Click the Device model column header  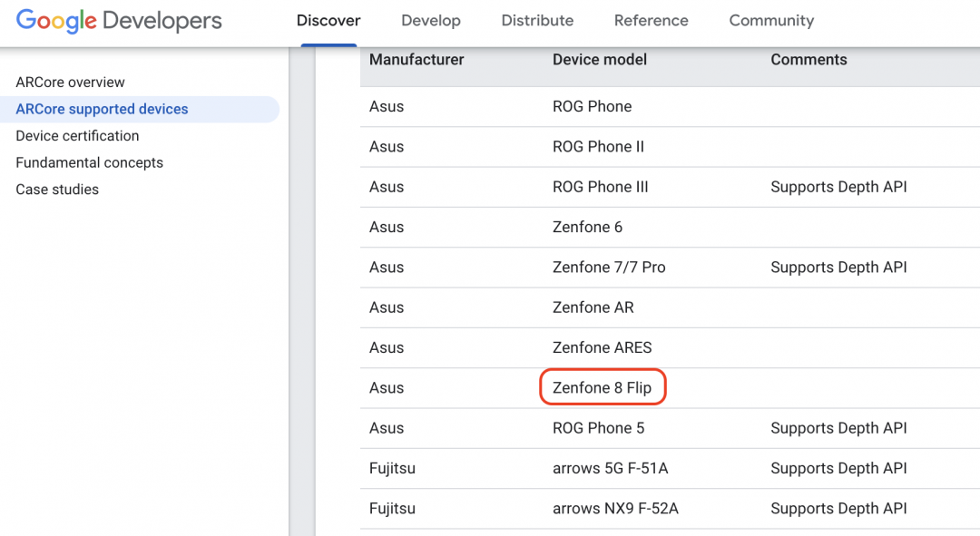point(600,60)
